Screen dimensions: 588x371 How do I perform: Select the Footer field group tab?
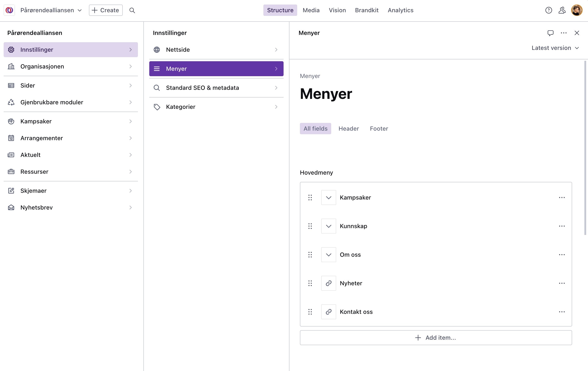click(x=379, y=129)
